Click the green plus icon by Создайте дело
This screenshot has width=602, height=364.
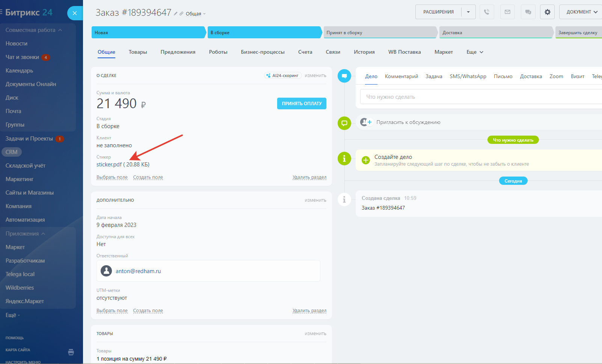point(365,160)
